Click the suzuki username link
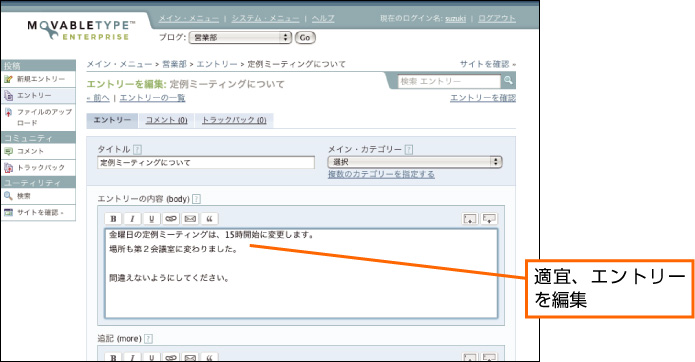This screenshot has height=362, width=695. [x=455, y=19]
